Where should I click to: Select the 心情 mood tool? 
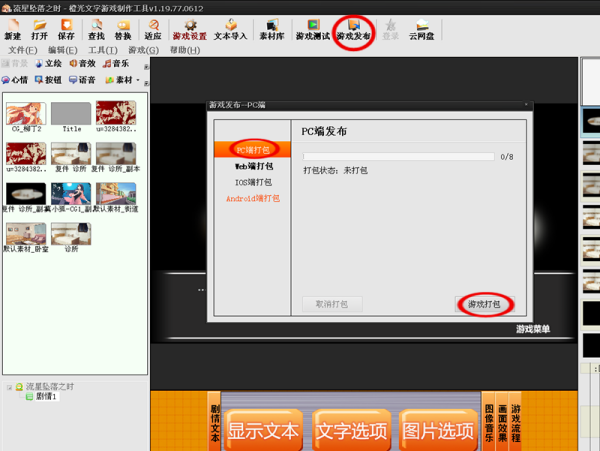[15, 80]
